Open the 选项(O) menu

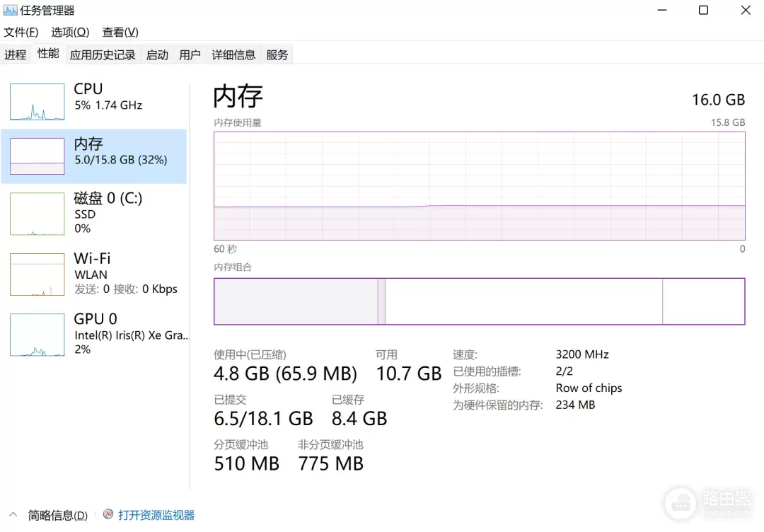70,33
